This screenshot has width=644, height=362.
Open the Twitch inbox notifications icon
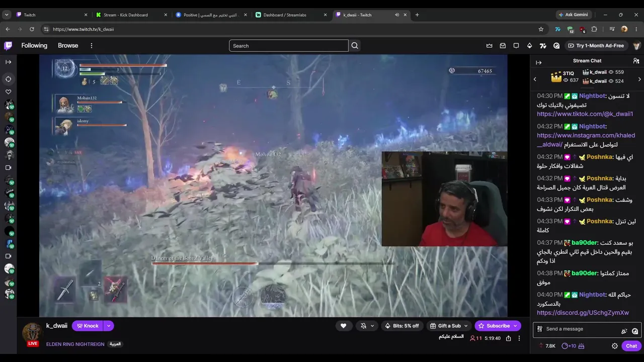coord(503,46)
